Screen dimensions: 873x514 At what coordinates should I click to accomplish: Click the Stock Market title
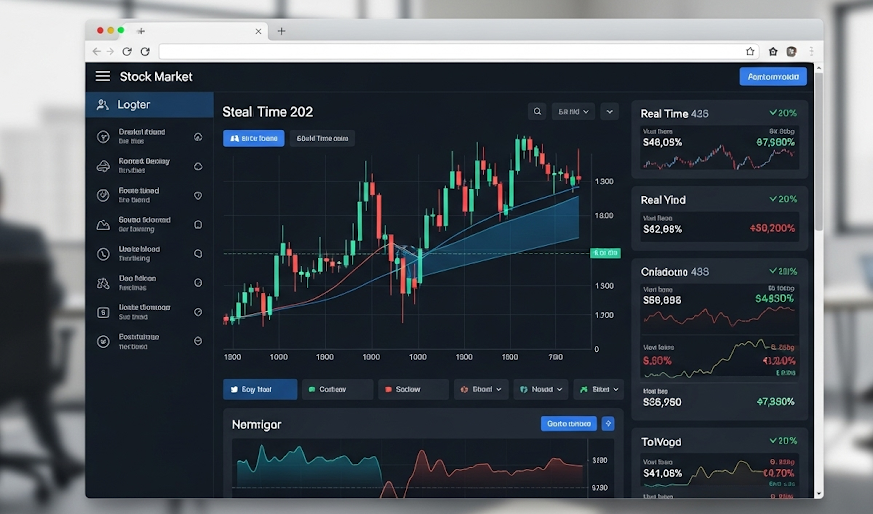click(x=156, y=76)
